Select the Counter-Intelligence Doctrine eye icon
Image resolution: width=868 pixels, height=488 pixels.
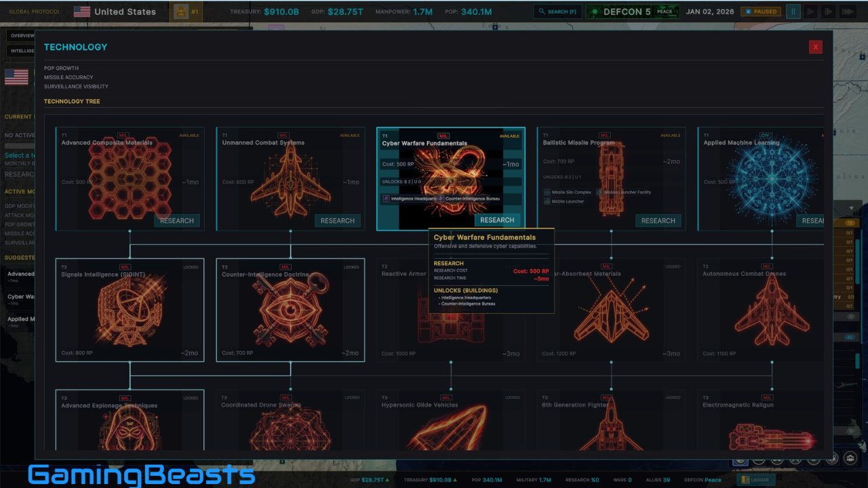[x=290, y=311]
